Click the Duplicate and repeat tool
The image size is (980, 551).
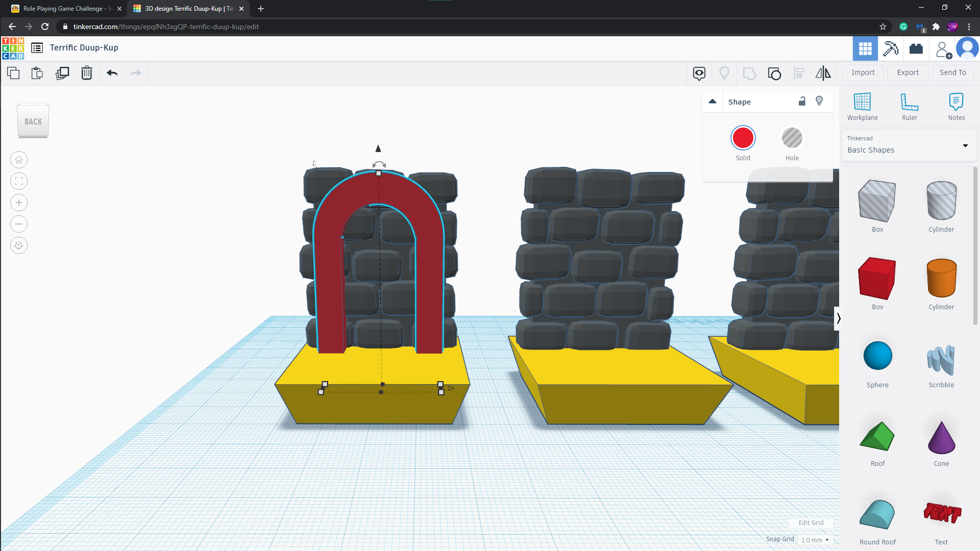coord(62,73)
